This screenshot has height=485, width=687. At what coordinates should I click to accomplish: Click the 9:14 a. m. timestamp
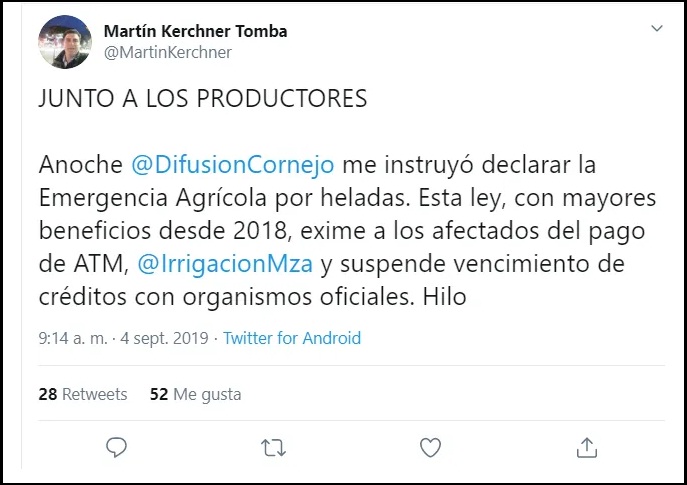click(69, 338)
